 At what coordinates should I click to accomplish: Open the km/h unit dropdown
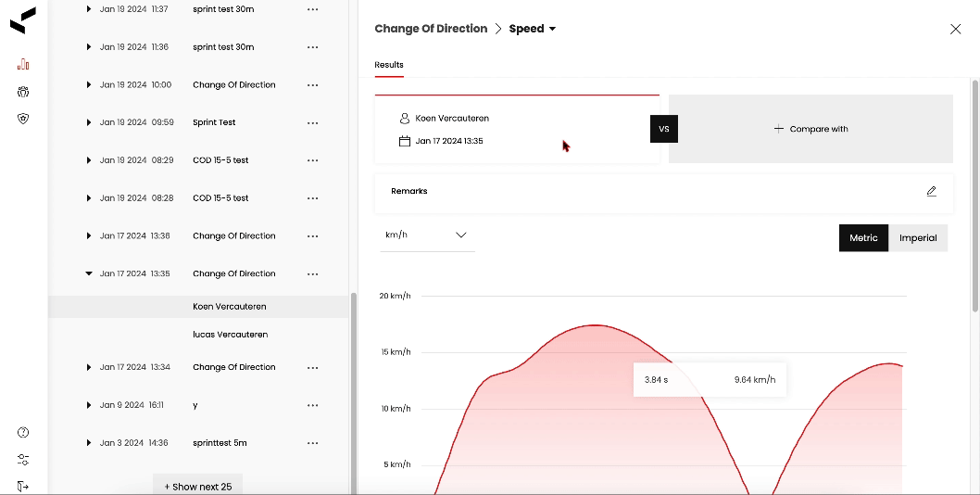click(x=428, y=235)
